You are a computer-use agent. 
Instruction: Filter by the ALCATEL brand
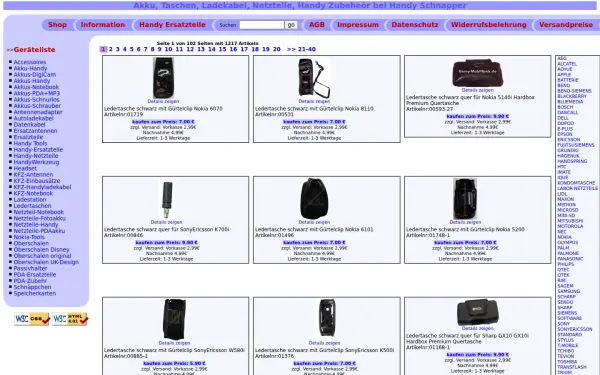[567, 64]
